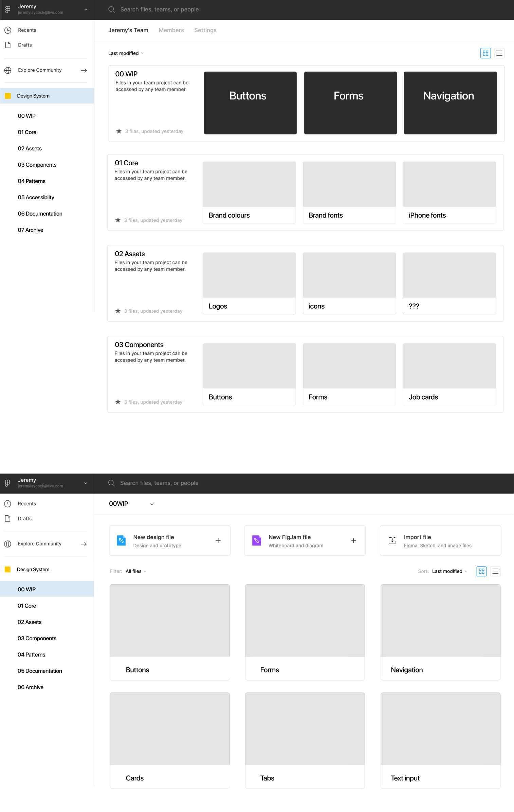Screen dimensions: 514x812
Task: Click the search magnifier icon in bottom window
Action: tap(111, 483)
